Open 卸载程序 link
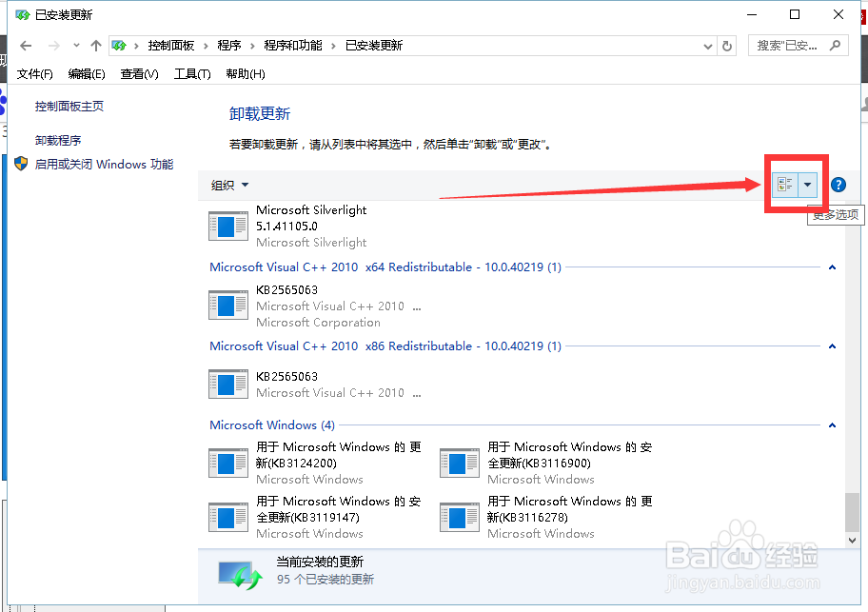 tap(57, 141)
